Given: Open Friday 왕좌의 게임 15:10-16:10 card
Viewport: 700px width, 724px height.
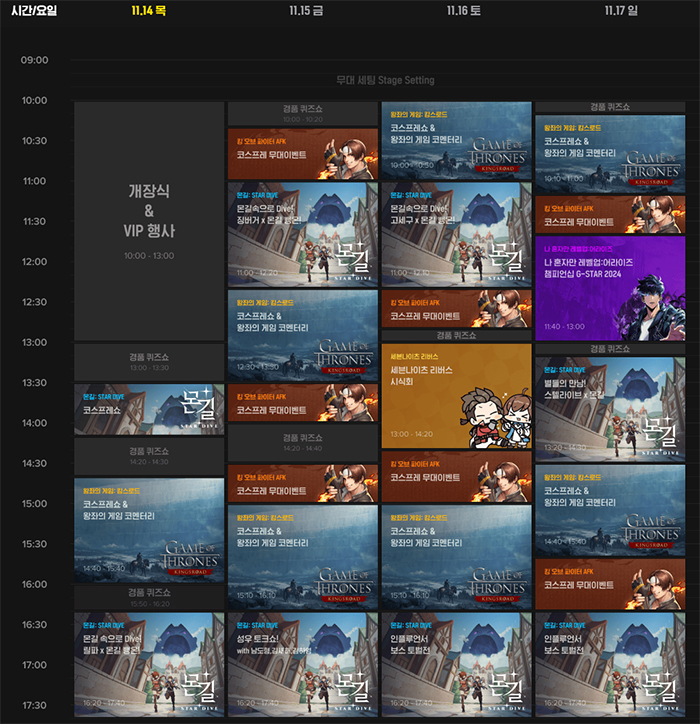Looking at the screenshot, I should 303,557.
